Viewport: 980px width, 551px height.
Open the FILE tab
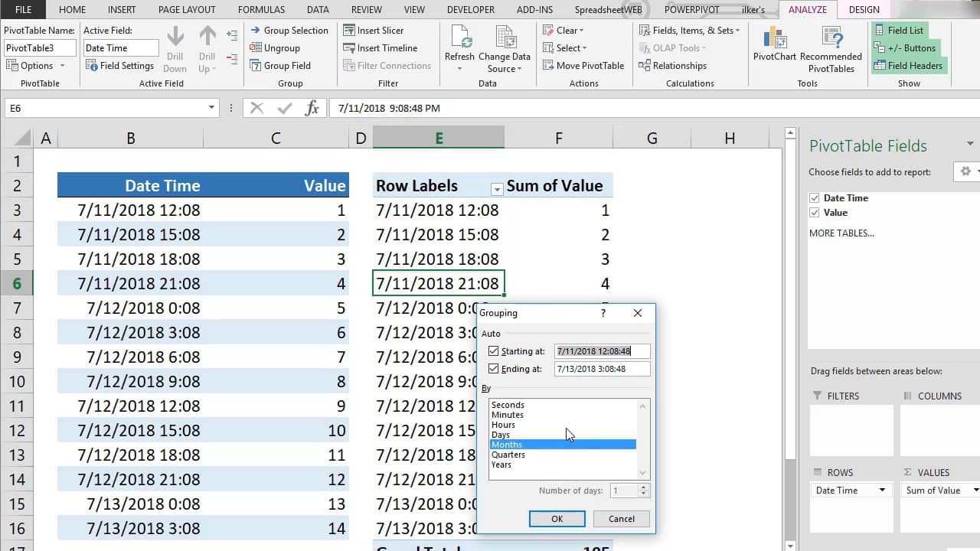coord(23,10)
